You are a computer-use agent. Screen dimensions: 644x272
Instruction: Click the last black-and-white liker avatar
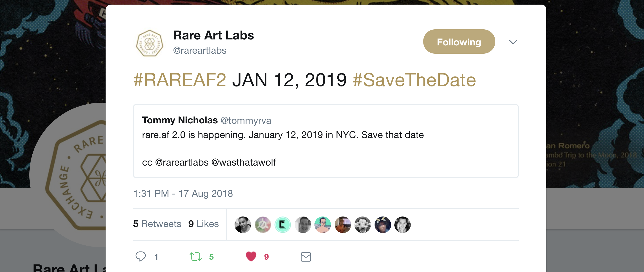(403, 225)
